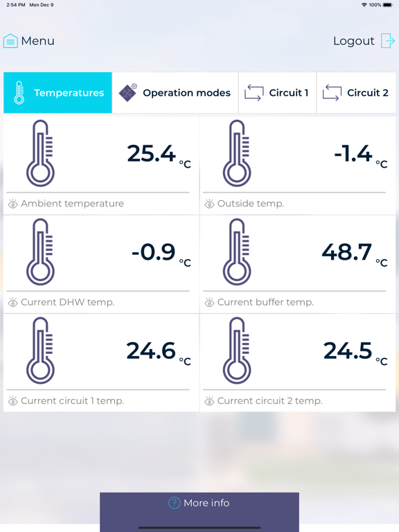Click the Outside temp. thermometer icon
Screen dimensions: 399x532
click(237, 153)
